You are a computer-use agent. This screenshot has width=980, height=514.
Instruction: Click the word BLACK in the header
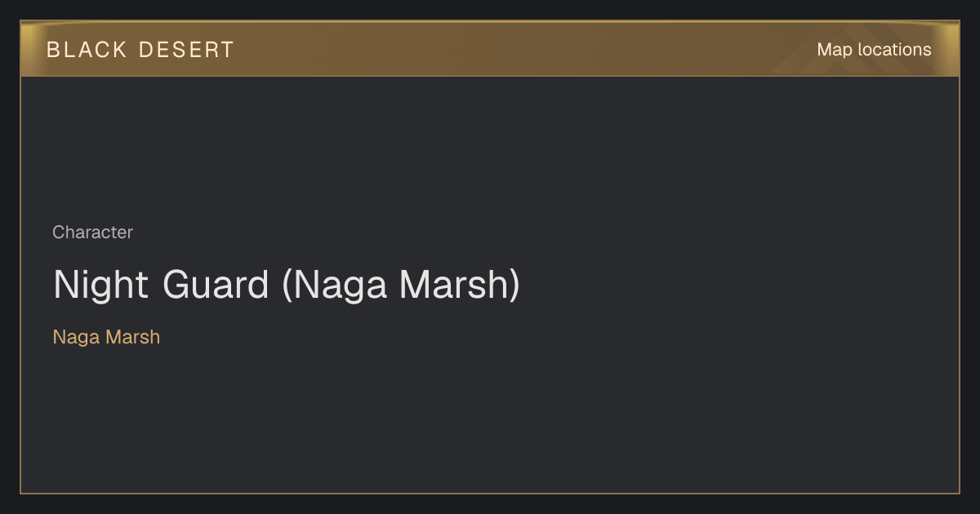coord(87,50)
